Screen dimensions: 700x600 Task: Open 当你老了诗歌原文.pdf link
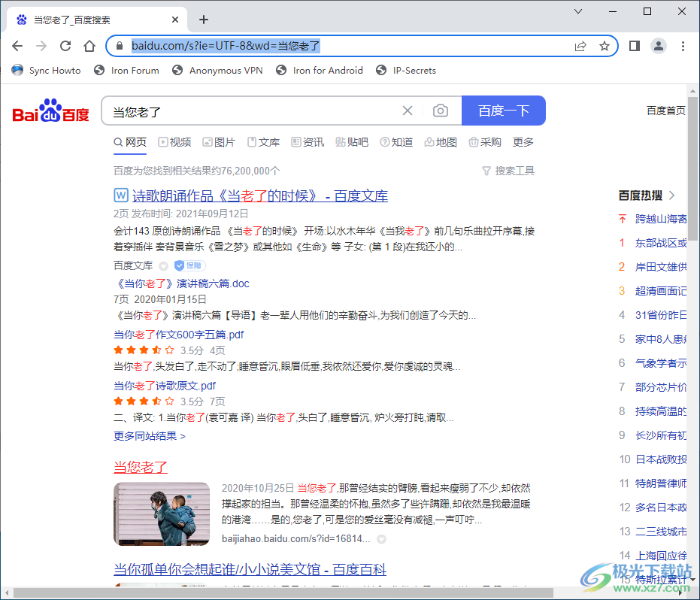click(164, 386)
